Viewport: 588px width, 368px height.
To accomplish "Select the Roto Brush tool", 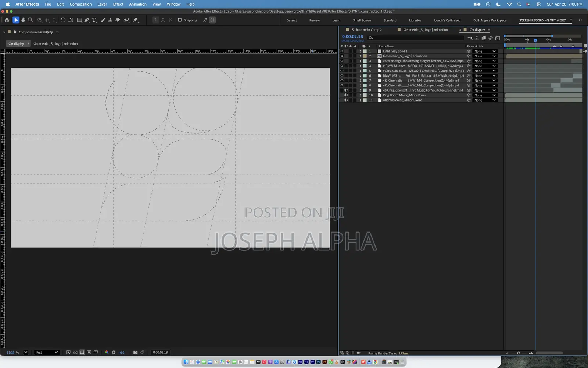I will coord(127,20).
